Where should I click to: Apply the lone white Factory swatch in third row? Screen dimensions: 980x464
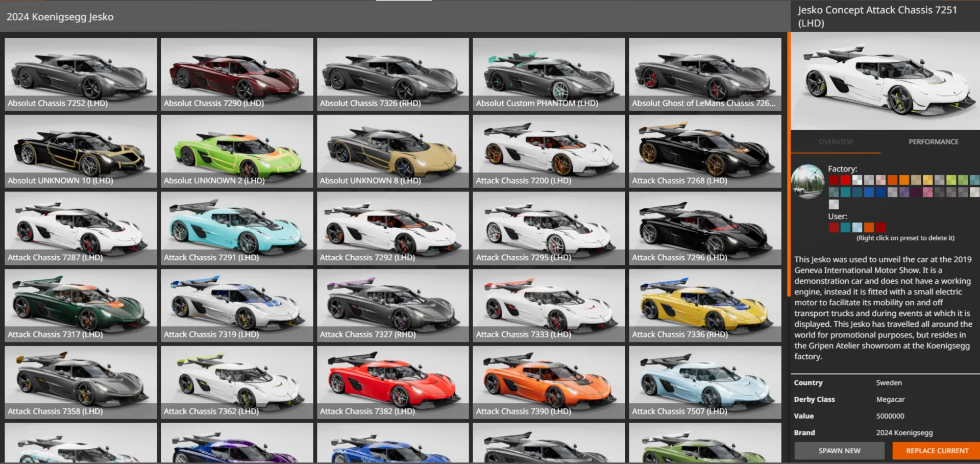pyautogui.click(x=834, y=204)
